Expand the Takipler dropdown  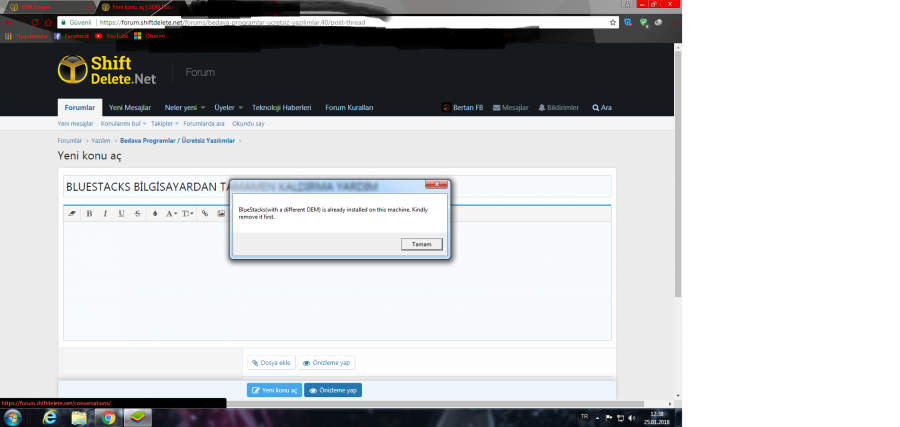click(165, 123)
